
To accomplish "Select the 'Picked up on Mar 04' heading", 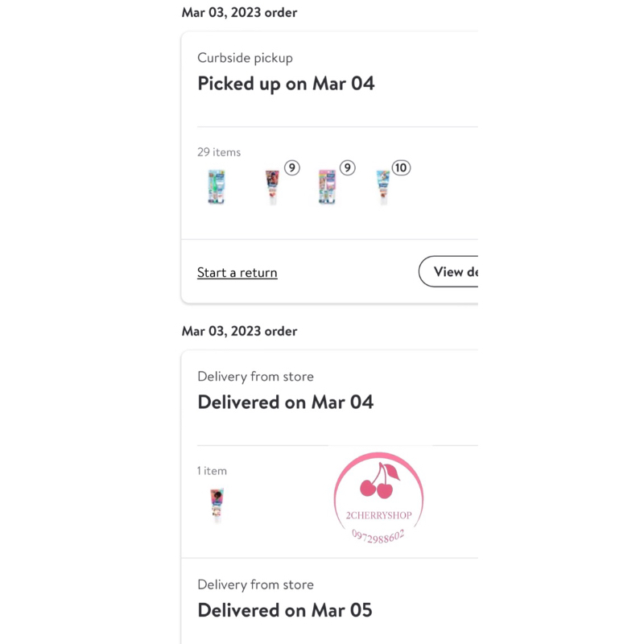I will [x=286, y=84].
